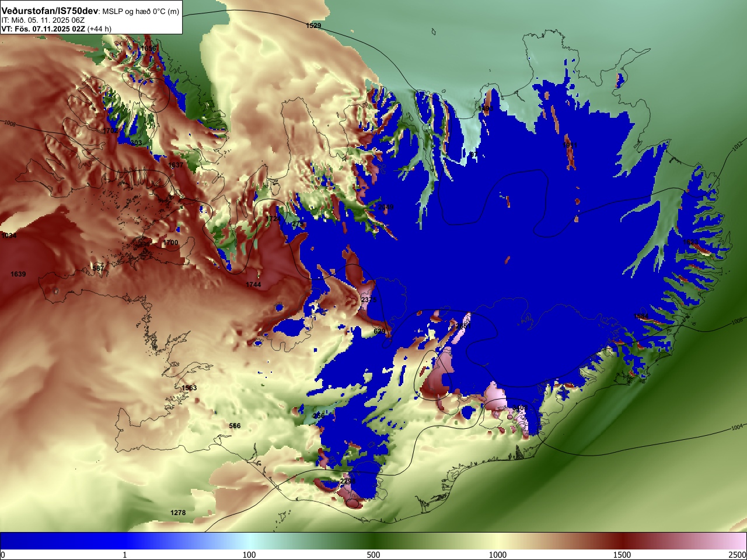Click the map value '1637'
This screenshot has width=747, height=560.
[x=176, y=165]
